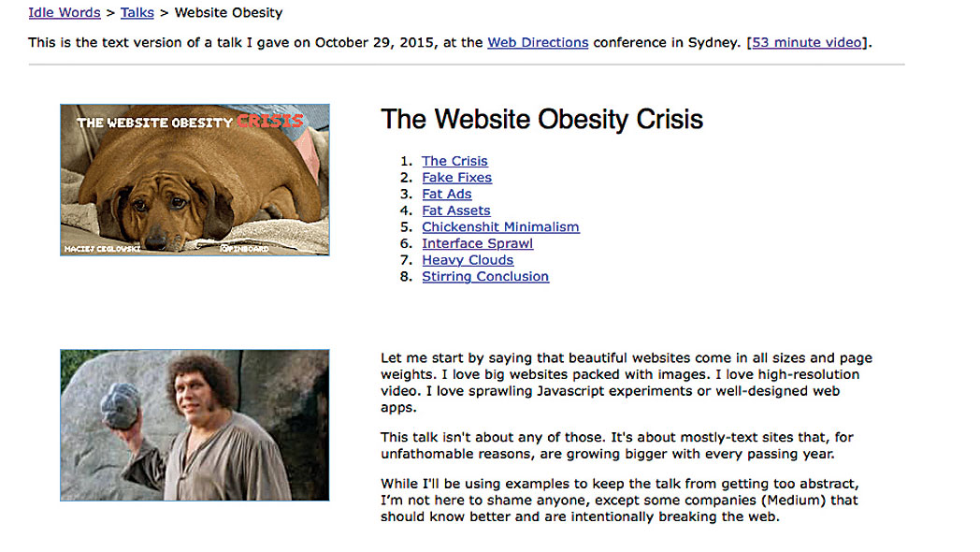Visit the Web Directions conference link
Viewport: 980px width, 552px height.
538,42
